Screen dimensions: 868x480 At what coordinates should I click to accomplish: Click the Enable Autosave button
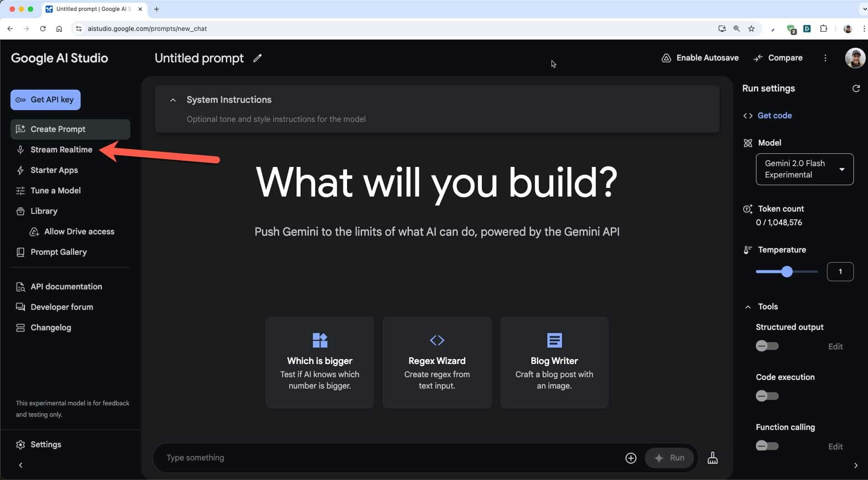point(700,58)
